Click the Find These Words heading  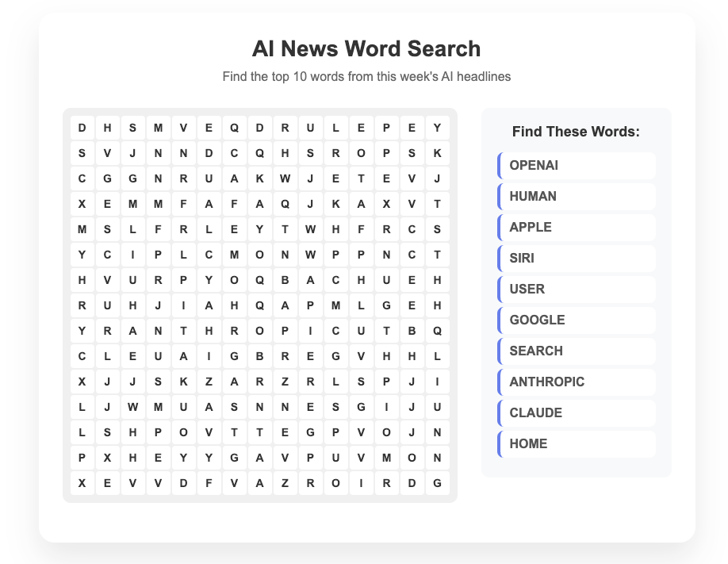pyautogui.click(x=577, y=132)
